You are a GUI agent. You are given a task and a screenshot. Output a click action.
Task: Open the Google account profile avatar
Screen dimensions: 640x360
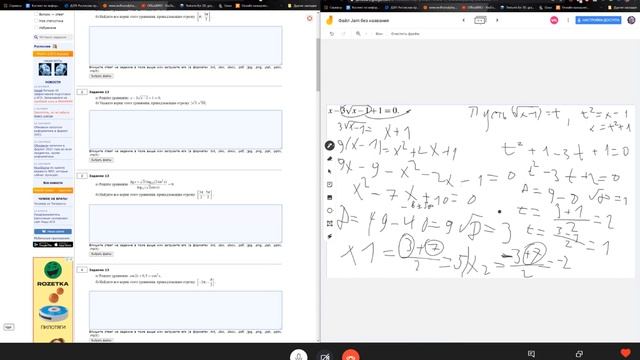tap(631, 20)
